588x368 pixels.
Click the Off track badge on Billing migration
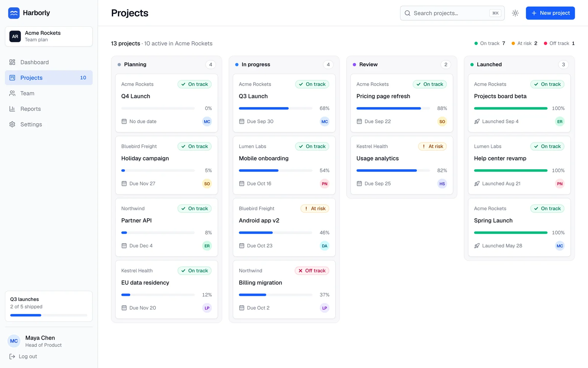click(312, 271)
